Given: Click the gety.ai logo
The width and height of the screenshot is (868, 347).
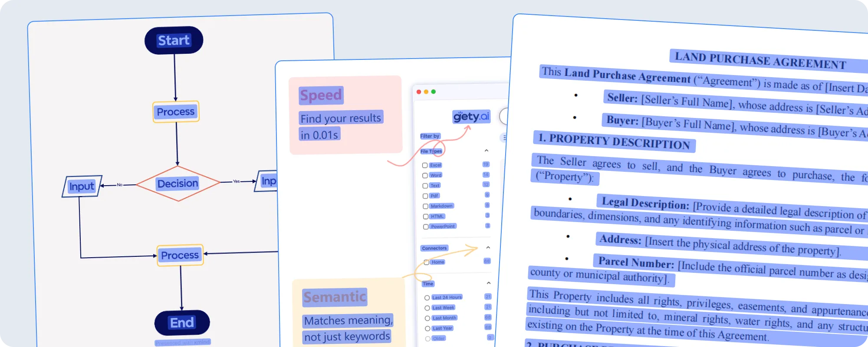Looking at the screenshot, I should 471,116.
